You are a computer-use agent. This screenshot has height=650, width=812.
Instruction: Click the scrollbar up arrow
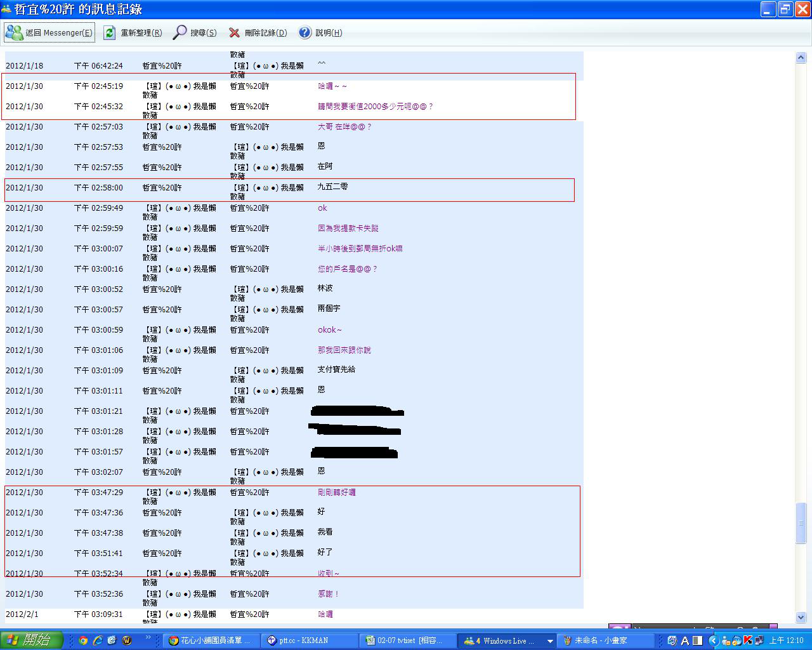click(x=801, y=57)
